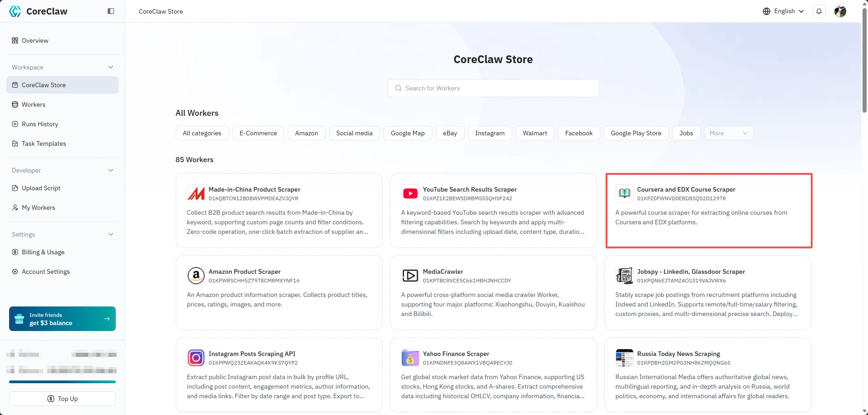This screenshot has height=415, width=868.
Task: Filter by eBay category
Action: click(450, 133)
